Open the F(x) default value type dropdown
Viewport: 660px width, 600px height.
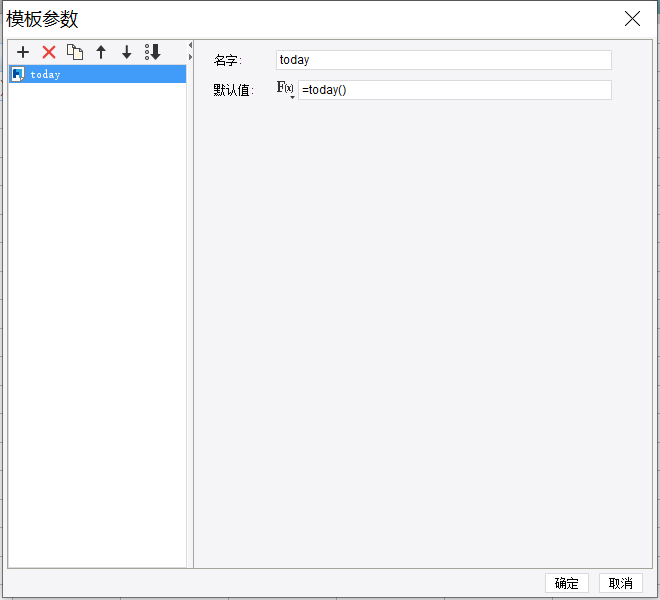click(285, 89)
